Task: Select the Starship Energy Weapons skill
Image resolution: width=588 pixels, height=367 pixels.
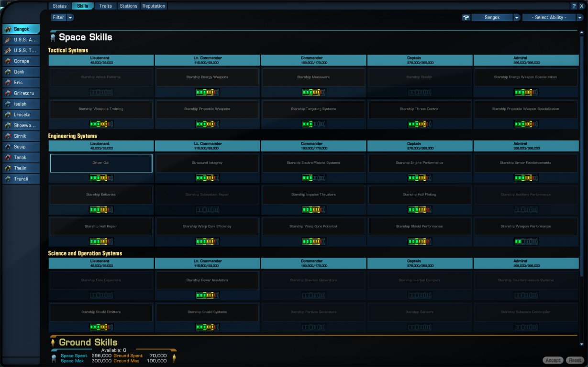Action: 207,77
